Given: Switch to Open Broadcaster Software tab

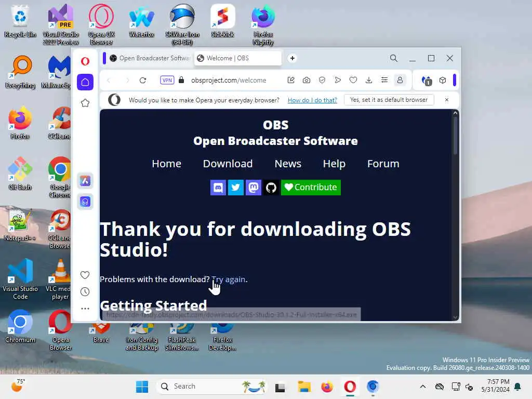Looking at the screenshot, I should [x=150, y=58].
